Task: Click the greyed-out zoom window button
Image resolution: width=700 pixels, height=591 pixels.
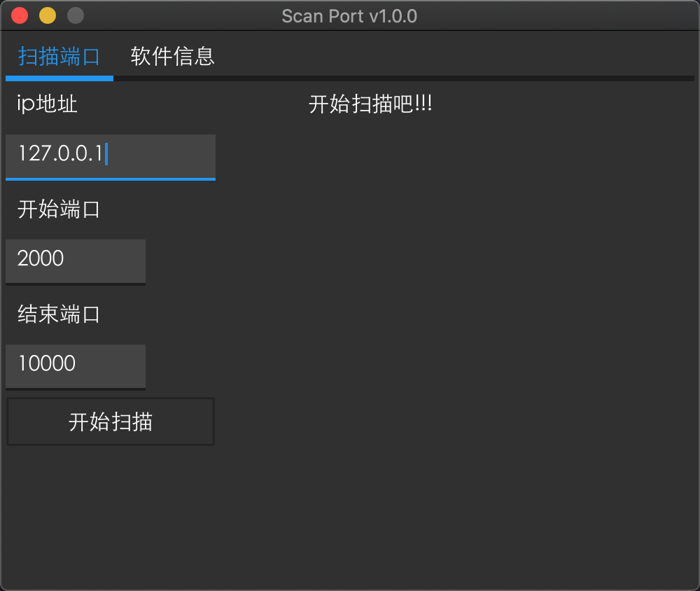Action: tap(75, 15)
